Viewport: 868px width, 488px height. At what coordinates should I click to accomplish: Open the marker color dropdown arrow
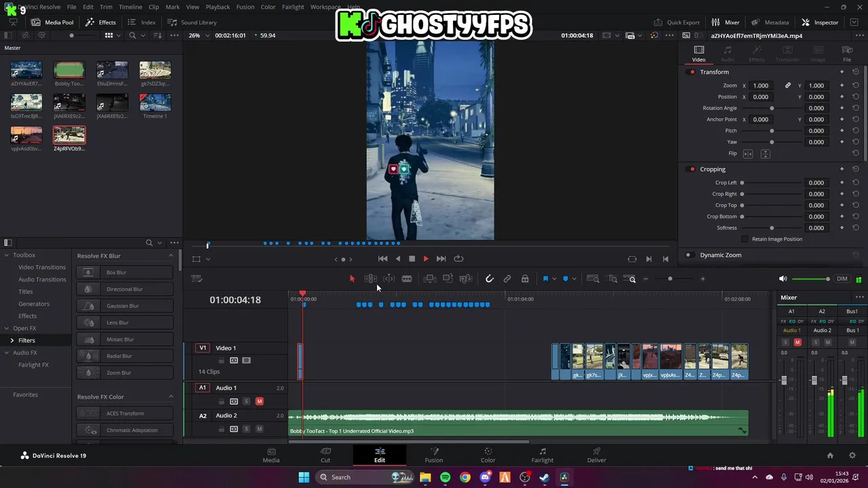click(x=574, y=279)
